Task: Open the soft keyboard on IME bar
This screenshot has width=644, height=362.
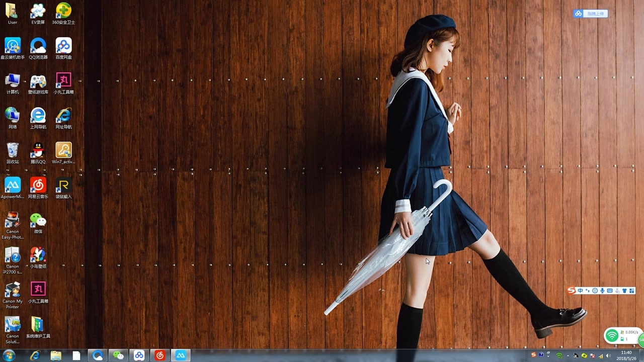Action: pyautogui.click(x=610, y=291)
